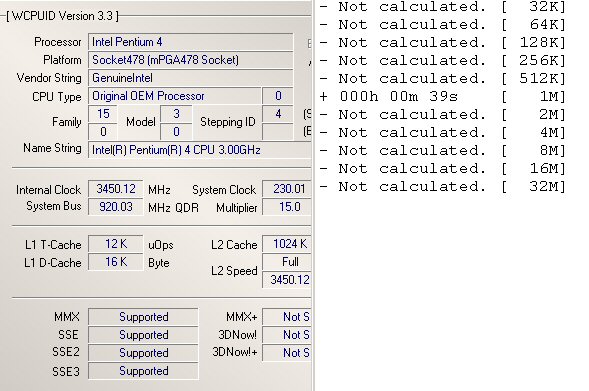Select the L1 D-Cache 16 K field
589x391 pixels.
point(116,262)
